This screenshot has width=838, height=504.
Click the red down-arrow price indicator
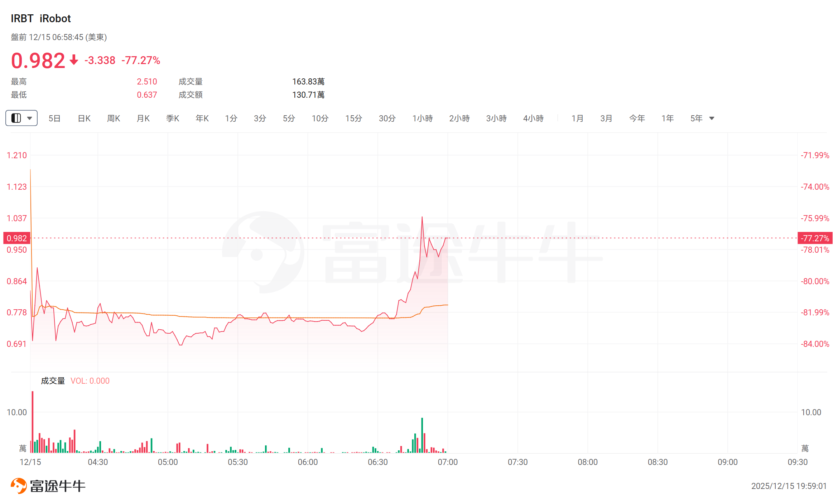(x=74, y=60)
